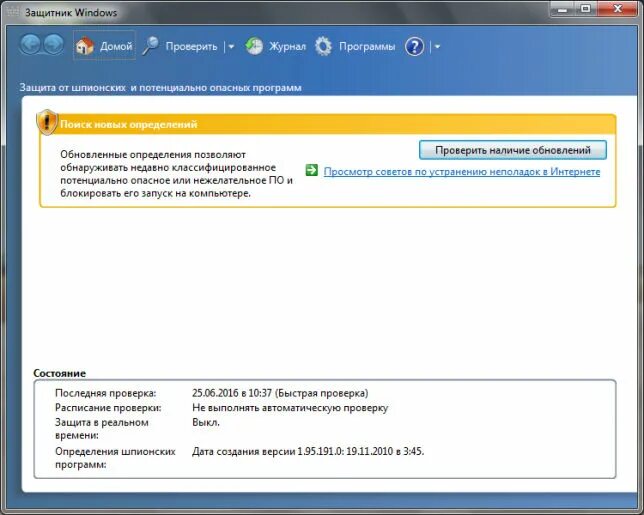Click the green arrow icon beside troubleshooting link
Viewport: 644px width, 515px height.
312,170
